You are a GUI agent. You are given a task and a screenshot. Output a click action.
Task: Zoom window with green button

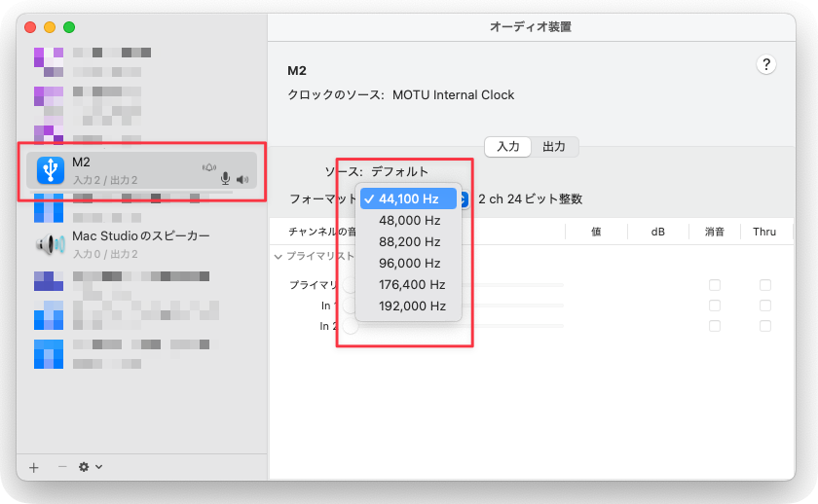[x=69, y=27]
